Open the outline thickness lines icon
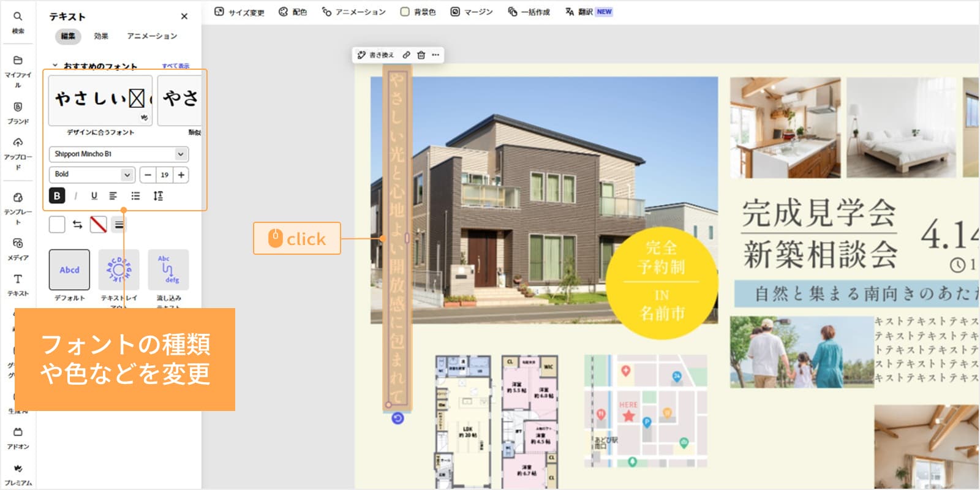980x490 pixels. tap(119, 225)
